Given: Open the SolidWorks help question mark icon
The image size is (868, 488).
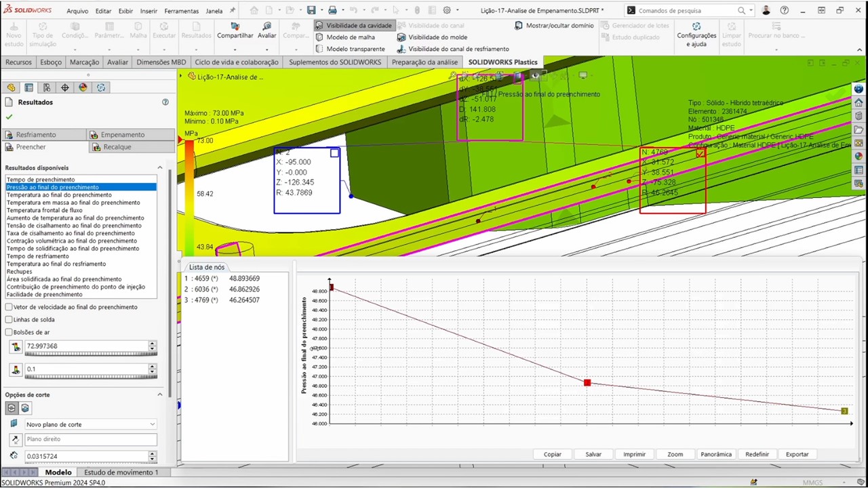Looking at the screenshot, I should pos(785,11).
